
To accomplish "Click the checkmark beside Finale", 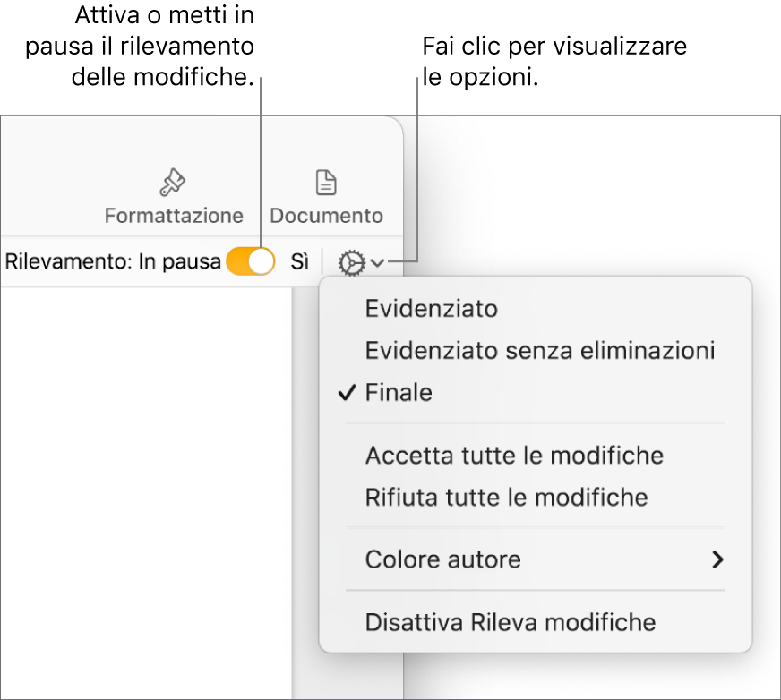I will click(348, 392).
